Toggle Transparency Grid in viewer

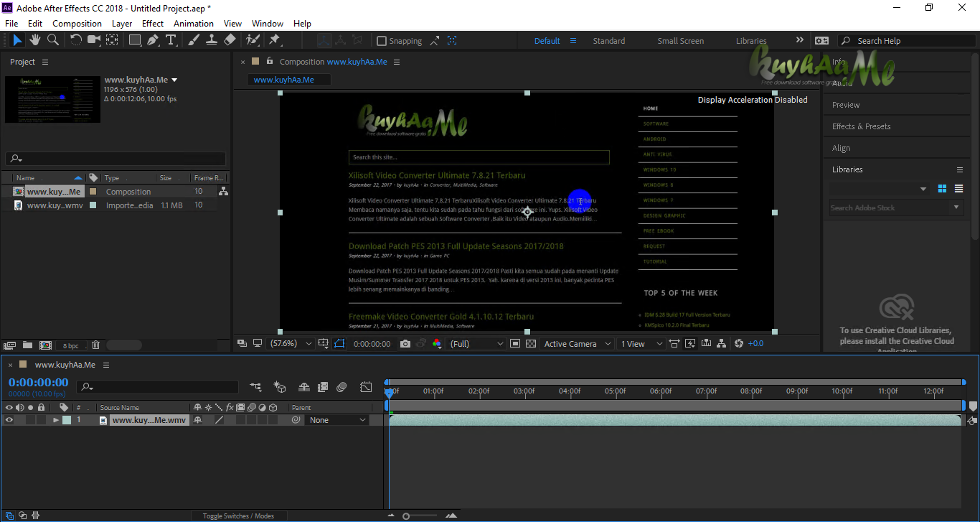click(531, 344)
